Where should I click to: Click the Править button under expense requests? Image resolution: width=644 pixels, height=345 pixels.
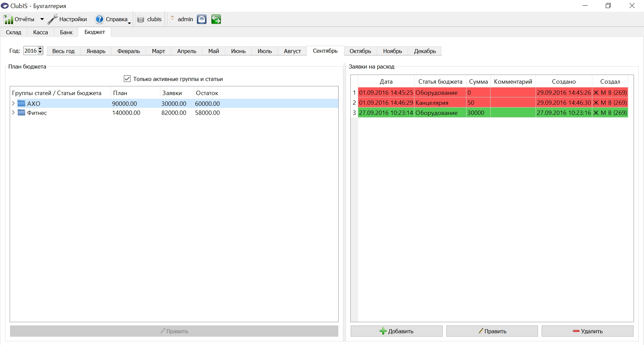click(x=492, y=331)
